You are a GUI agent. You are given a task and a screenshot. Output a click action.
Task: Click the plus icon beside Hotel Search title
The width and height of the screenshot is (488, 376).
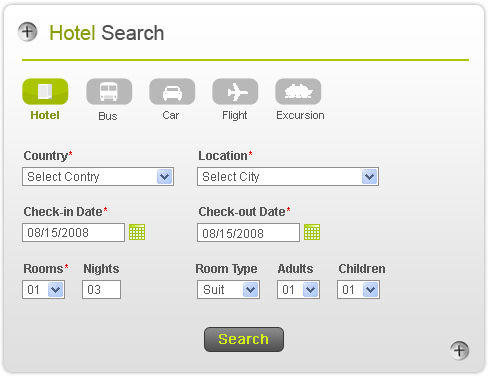point(27,32)
